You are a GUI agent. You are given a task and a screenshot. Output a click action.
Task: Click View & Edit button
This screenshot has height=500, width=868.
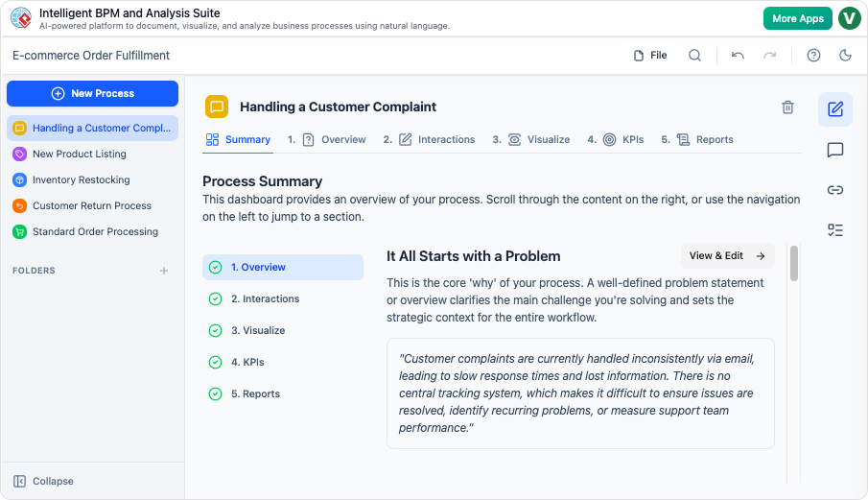pos(727,256)
